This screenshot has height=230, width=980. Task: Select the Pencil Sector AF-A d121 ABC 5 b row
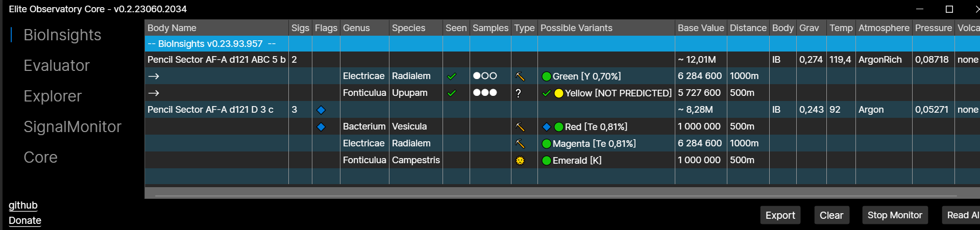[x=562, y=60]
